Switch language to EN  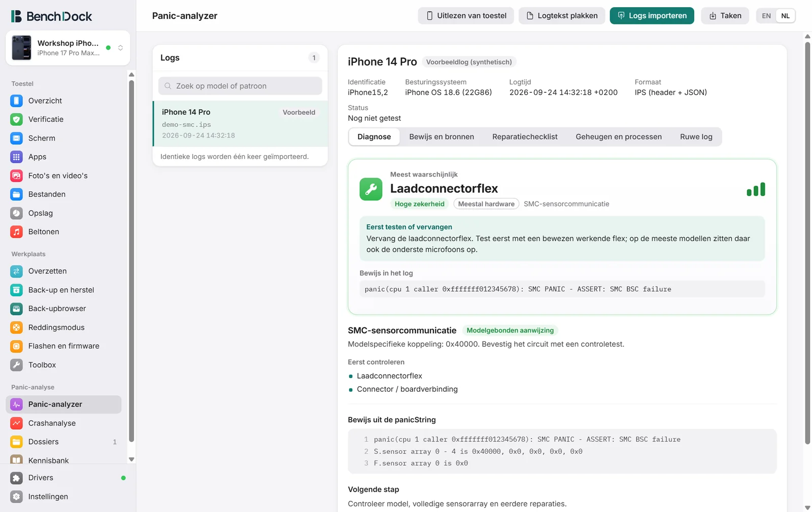pyautogui.click(x=766, y=16)
